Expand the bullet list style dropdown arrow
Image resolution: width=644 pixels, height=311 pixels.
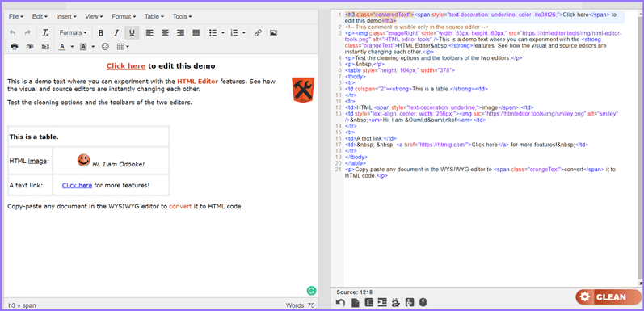pos(223,33)
